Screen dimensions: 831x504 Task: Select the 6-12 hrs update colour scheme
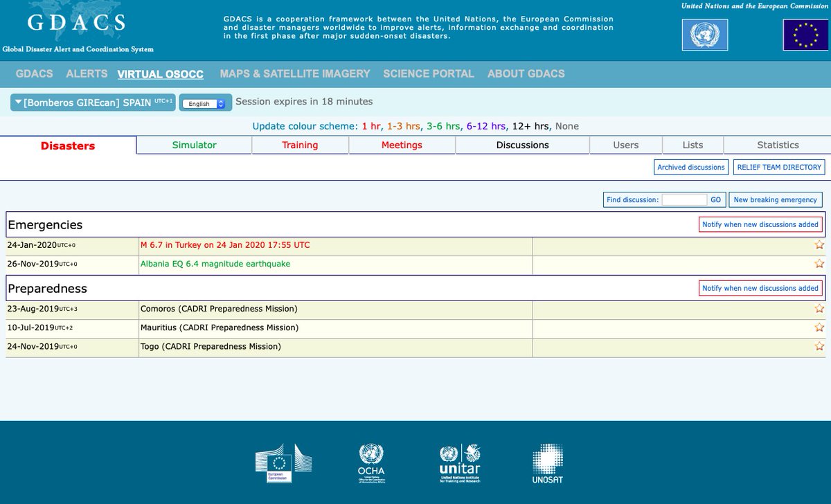point(486,126)
